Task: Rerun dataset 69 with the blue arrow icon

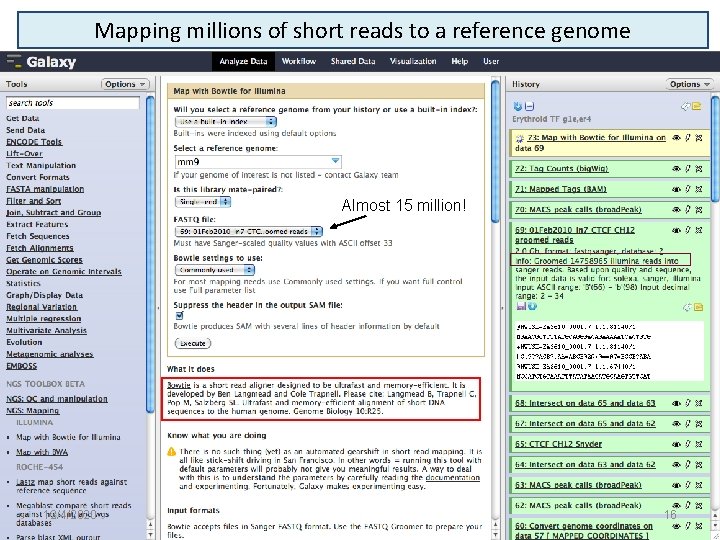Action: 532,306
